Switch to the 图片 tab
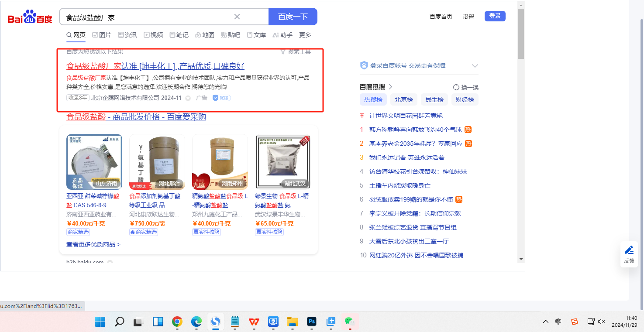Viewport: 644px width, 332px height. coord(102,35)
